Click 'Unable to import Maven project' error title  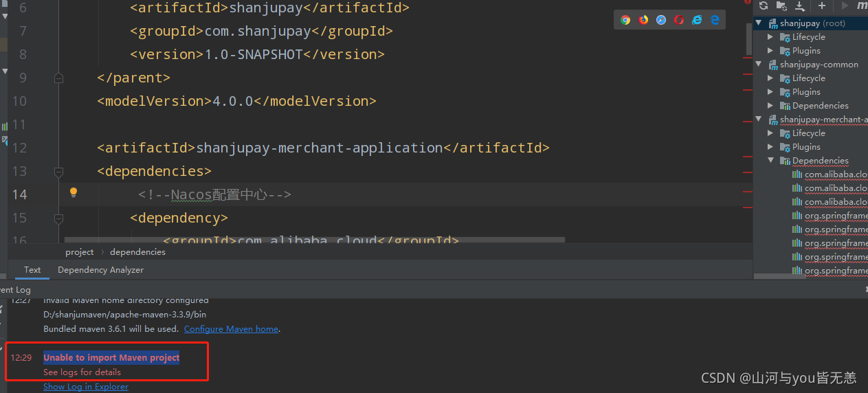[111, 358]
